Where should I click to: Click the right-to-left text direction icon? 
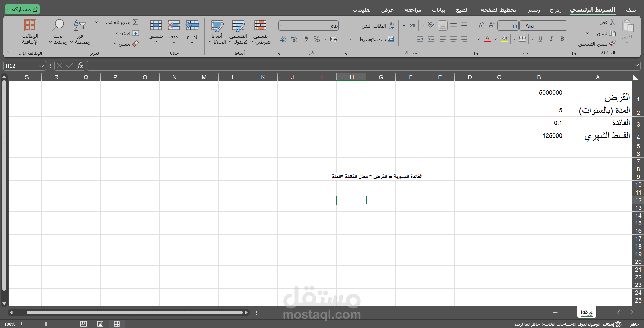tap(413, 25)
